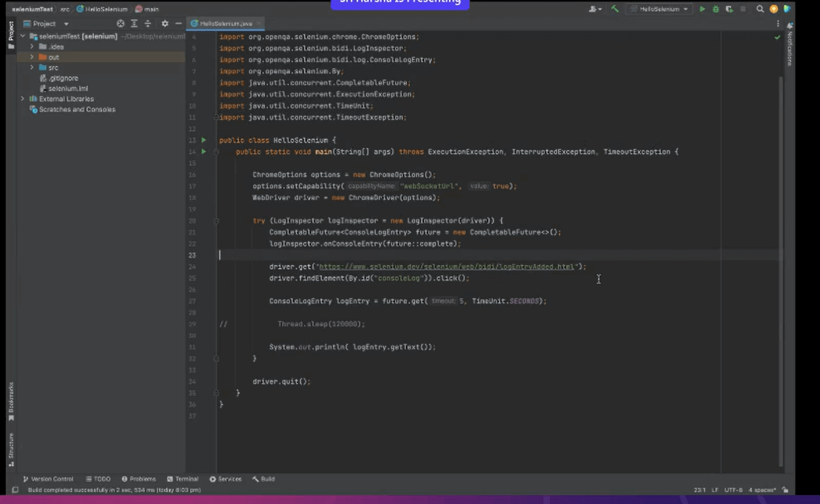Open the Problems view from the status bar
This screenshot has height=504, width=820.
pos(138,479)
